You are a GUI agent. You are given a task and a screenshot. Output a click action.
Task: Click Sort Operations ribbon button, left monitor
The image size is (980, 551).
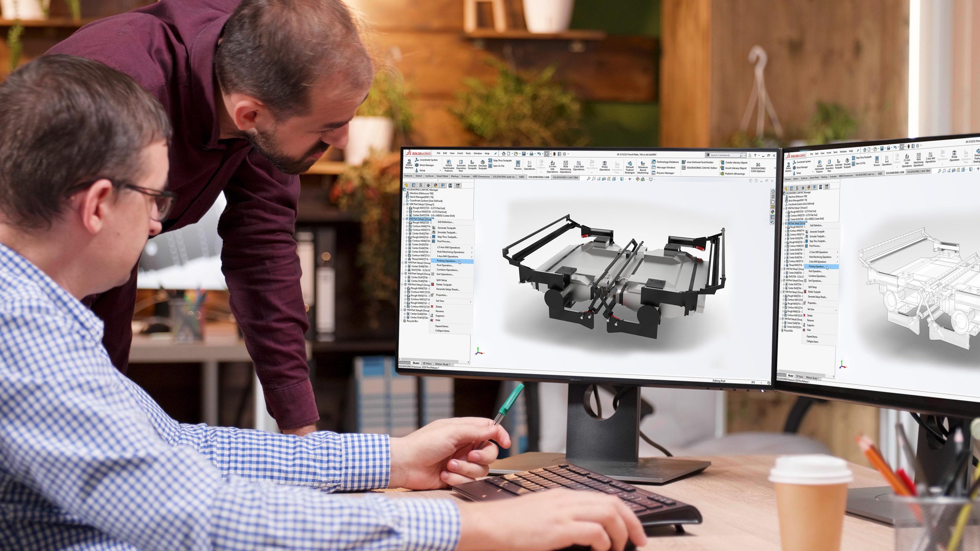529,165
